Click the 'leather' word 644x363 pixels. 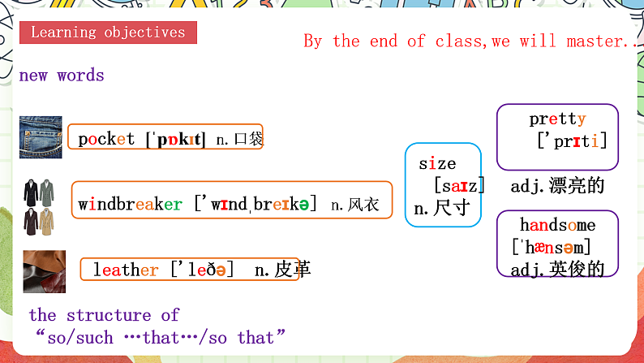[x=126, y=270]
